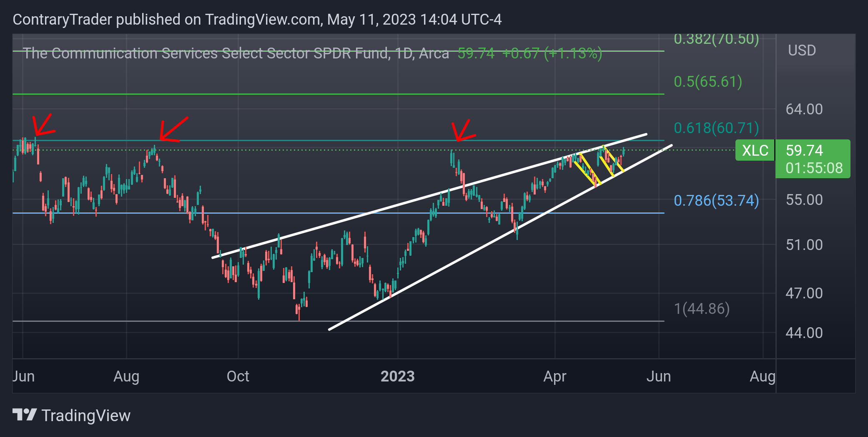Click the Apr label on time axis
Viewport: 868px width, 437px height.
pyautogui.click(x=554, y=376)
